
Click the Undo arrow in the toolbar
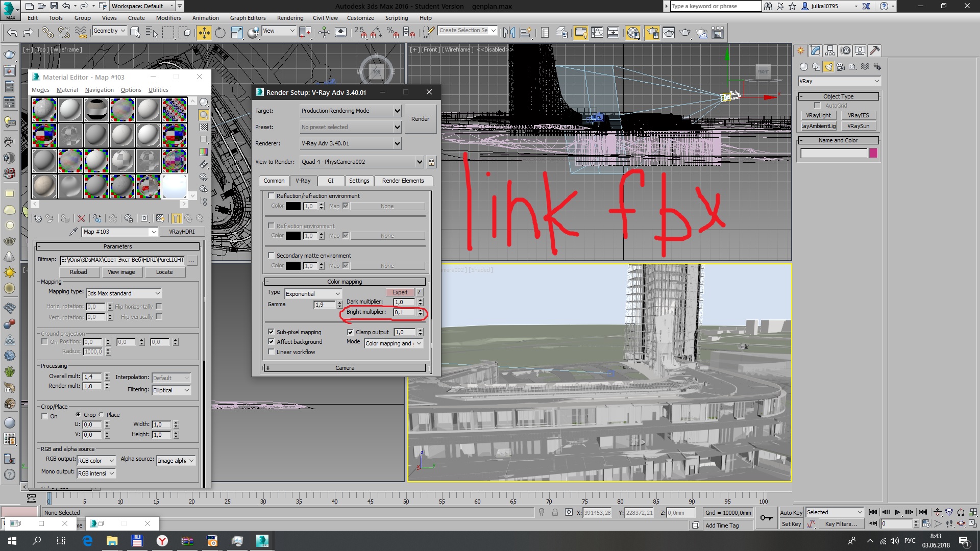(x=12, y=33)
